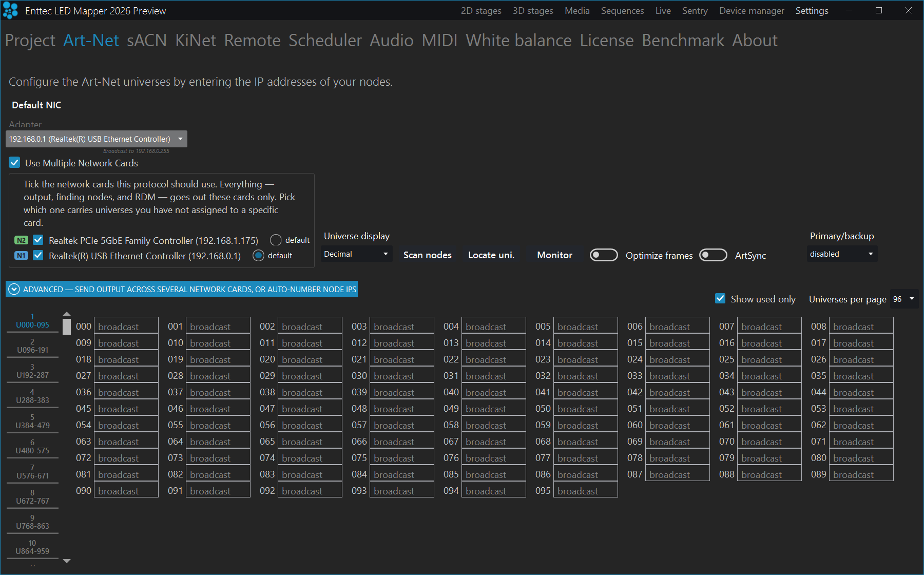Switch to the Live view

(x=663, y=11)
